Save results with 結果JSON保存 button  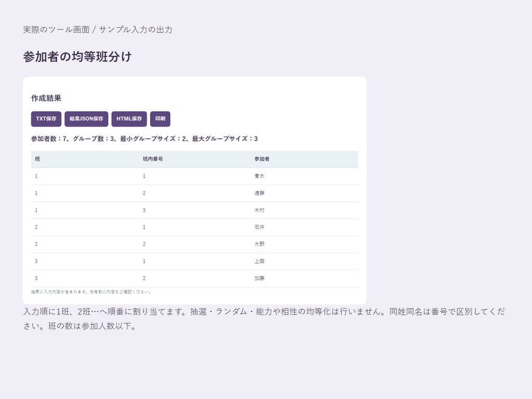[x=86, y=119]
